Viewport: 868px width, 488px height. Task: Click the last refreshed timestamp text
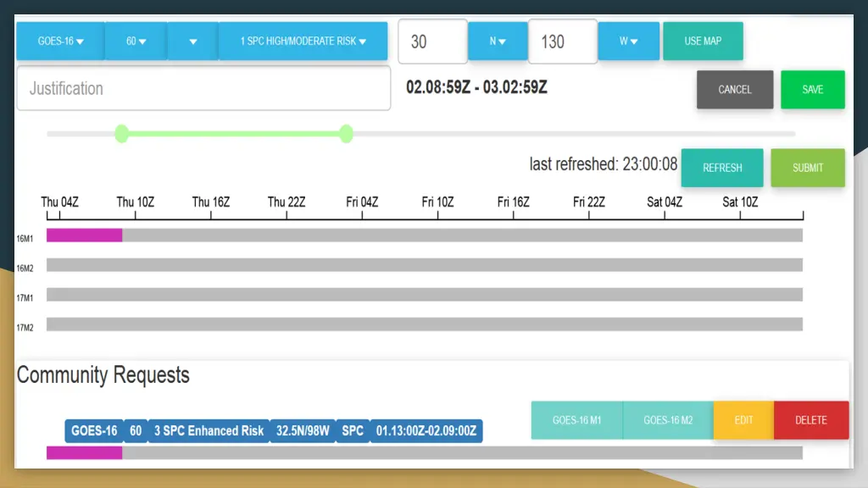pyautogui.click(x=604, y=164)
